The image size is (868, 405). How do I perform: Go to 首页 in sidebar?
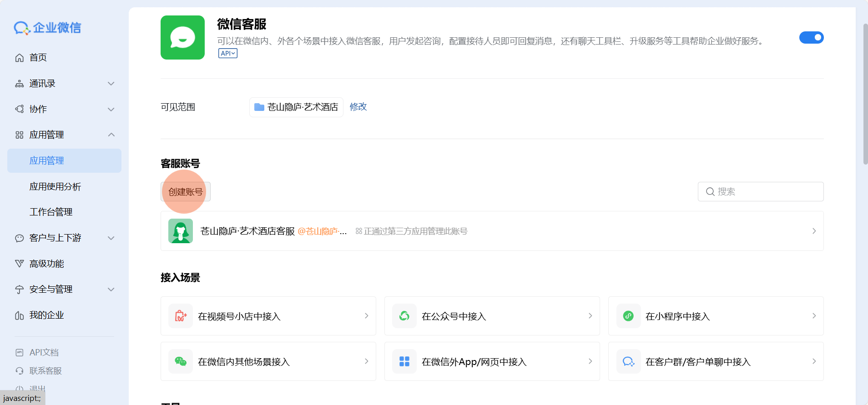point(38,58)
